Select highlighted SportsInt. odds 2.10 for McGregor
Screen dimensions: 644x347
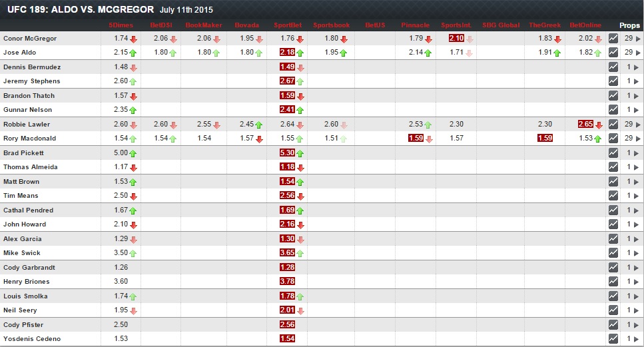[x=456, y=38]
